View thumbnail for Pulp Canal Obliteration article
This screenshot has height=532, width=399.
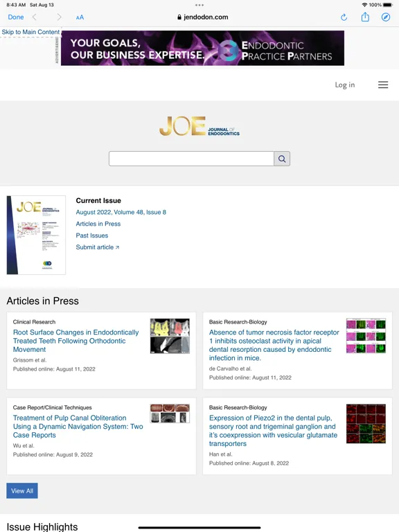point(170,414)
